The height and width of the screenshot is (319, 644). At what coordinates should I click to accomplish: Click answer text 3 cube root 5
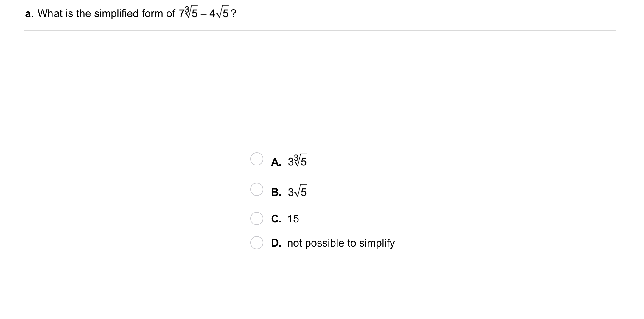click(297, 161)
